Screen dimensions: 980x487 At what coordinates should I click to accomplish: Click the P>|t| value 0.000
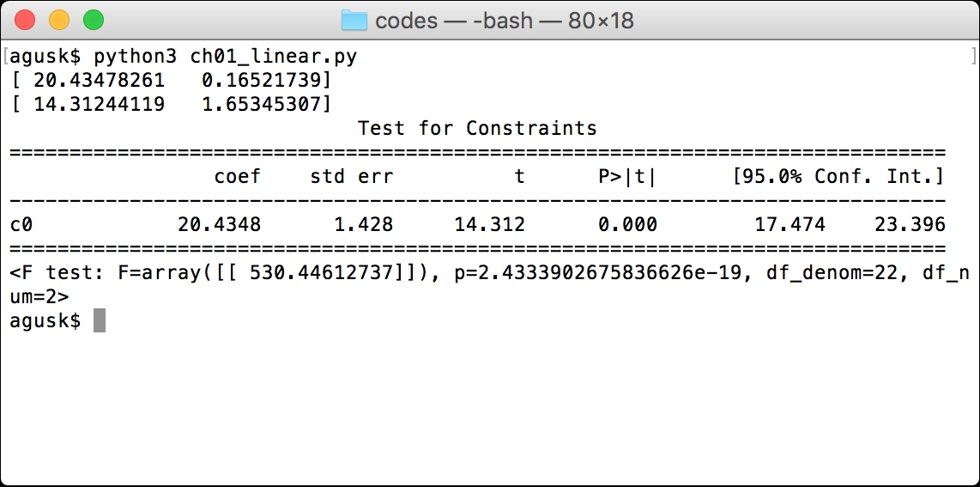(627, 224)
